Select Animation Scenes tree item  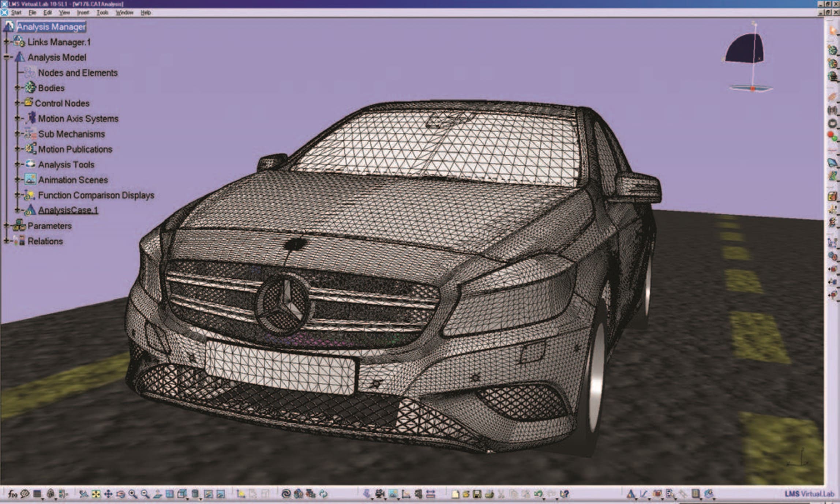point(73,180)
